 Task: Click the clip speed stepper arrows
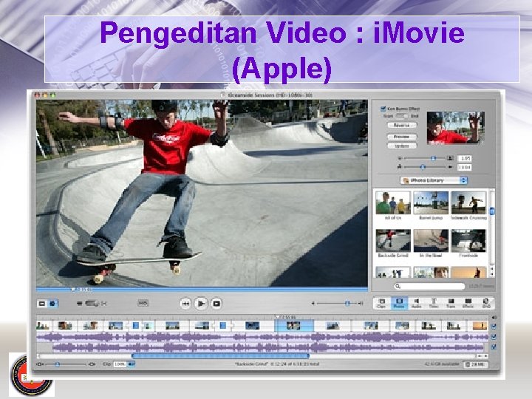click(x=132, y=364)
